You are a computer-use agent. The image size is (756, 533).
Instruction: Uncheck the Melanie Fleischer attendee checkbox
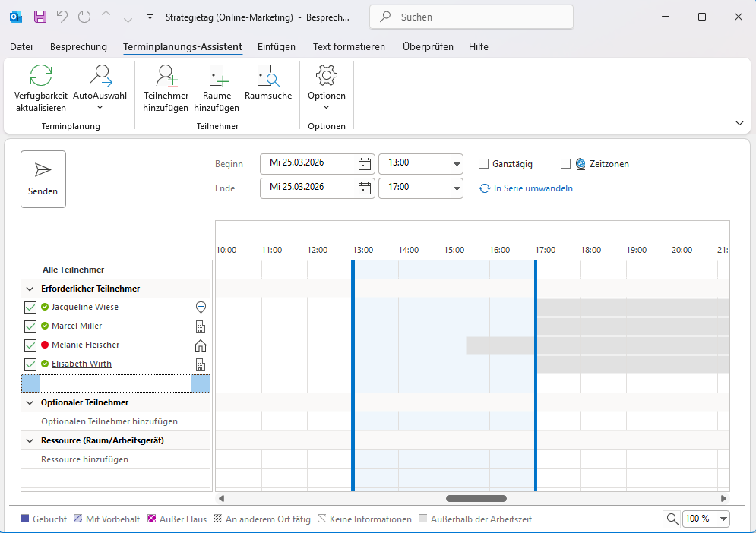pos(30,345)
